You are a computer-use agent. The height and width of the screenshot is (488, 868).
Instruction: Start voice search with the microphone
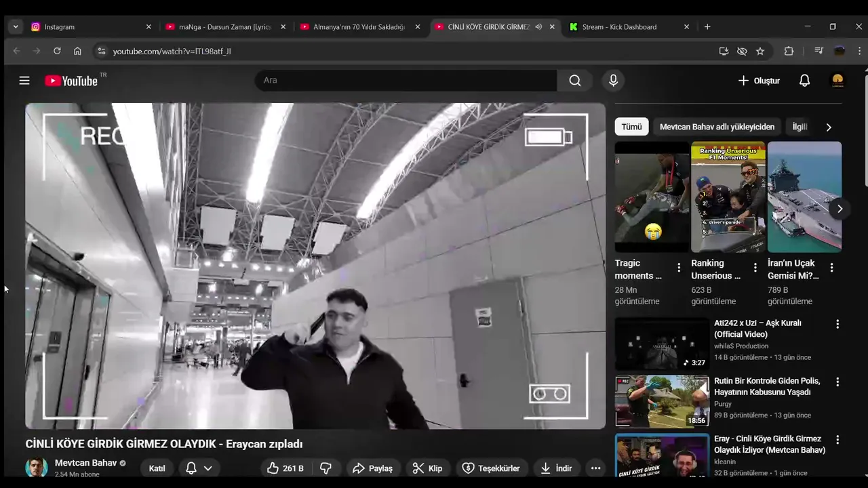(613, 81)
